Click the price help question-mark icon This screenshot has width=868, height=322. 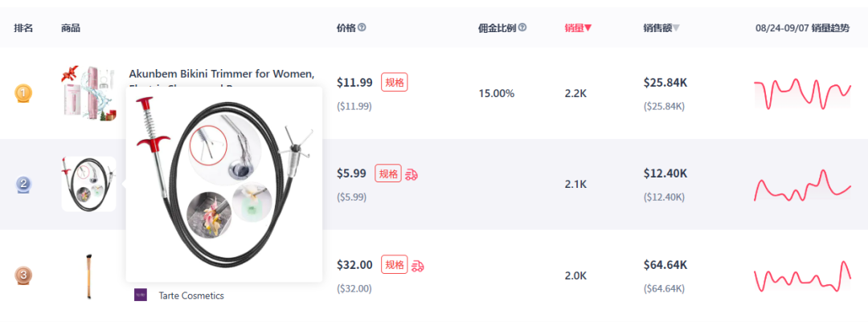tap(362, 27)
